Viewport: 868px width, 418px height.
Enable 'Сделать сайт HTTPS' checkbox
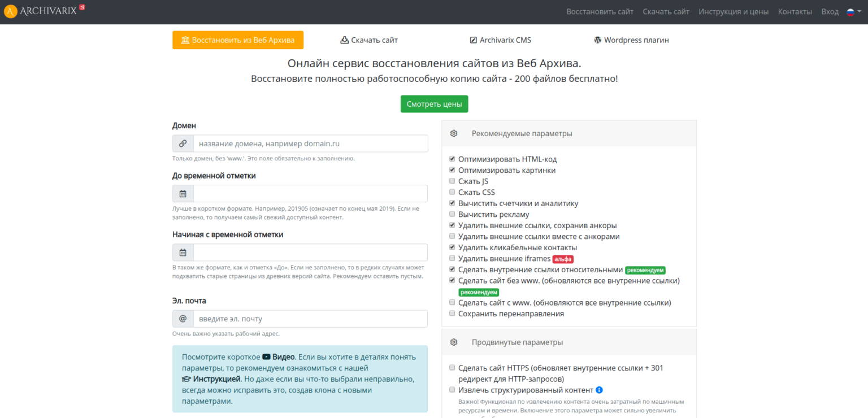tap(452, 368)
